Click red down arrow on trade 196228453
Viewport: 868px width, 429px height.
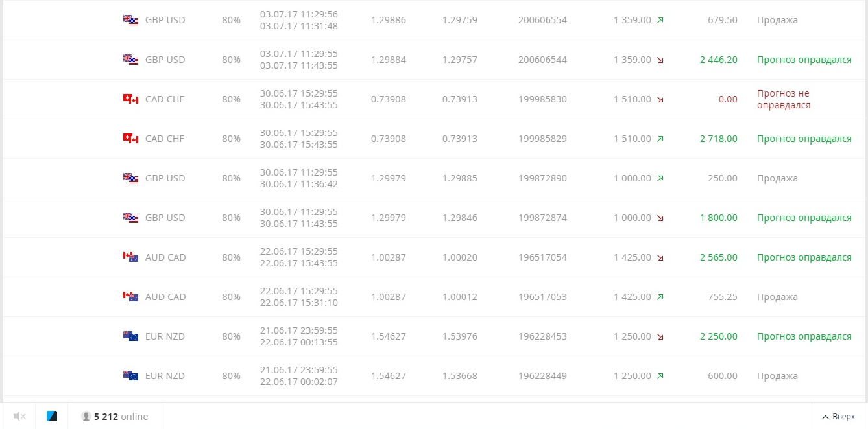(x=660, y=336)
